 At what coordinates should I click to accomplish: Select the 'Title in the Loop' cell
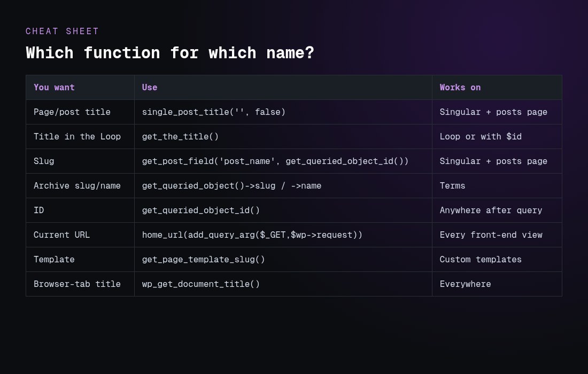tap(80, 136)
